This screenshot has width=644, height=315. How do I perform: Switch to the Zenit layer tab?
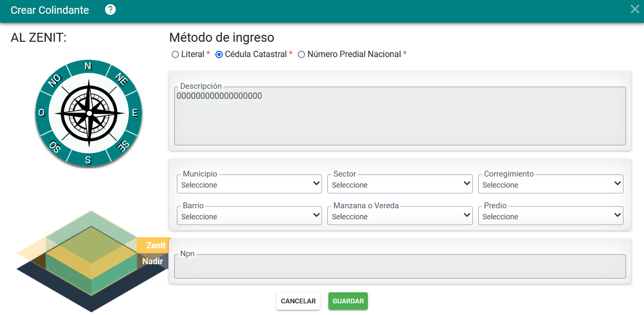tap(155, 245)
